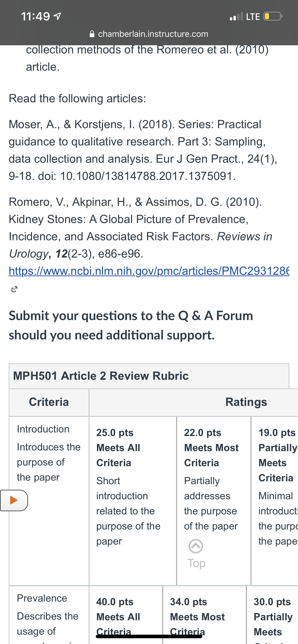Select the 22.0 pts Meets Most Criteria cell

pos(214,501)
